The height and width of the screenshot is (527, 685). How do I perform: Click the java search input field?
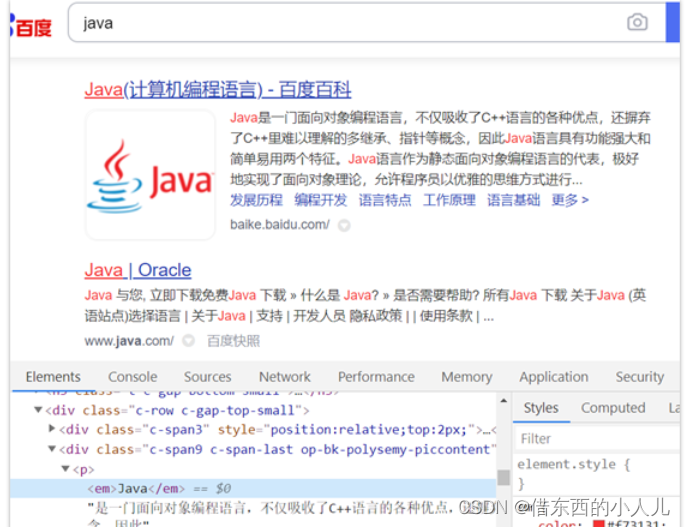[x=367, y=22]
